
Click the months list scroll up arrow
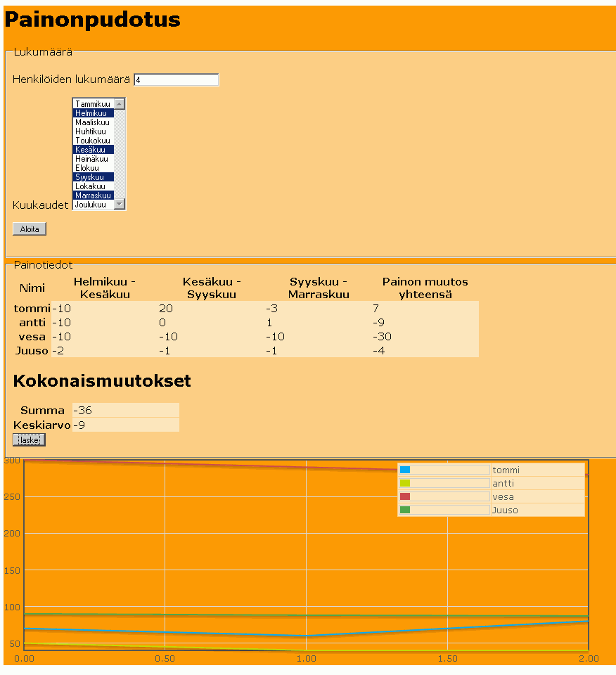point(120,104)
